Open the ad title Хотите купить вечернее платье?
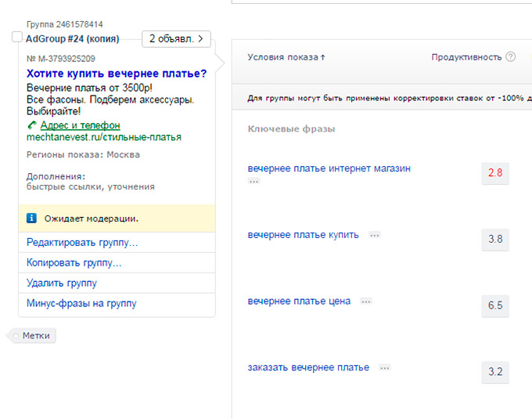Screen dimensions: 532x419 117,74
